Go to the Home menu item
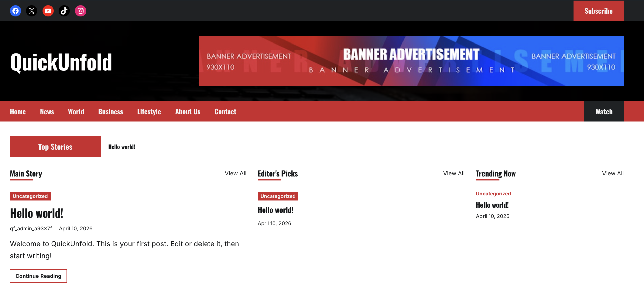Screen dimensions: 644x298 (x=18, y=112)
